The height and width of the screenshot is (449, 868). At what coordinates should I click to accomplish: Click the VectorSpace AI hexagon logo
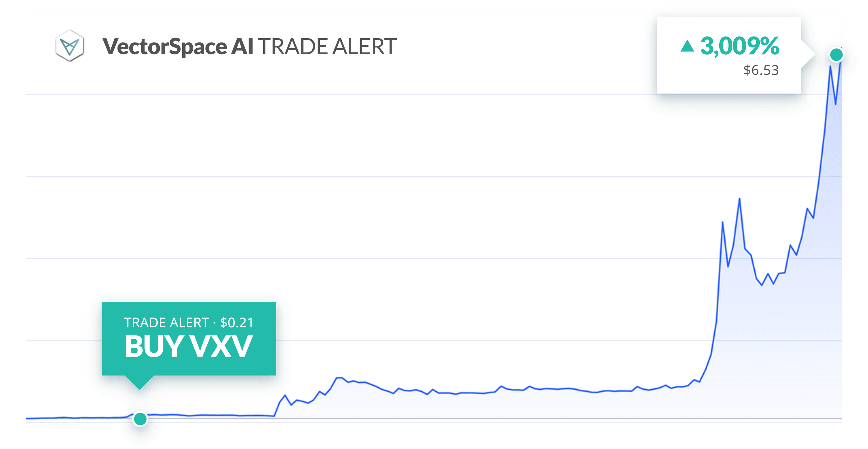click(x=70, y=45)
